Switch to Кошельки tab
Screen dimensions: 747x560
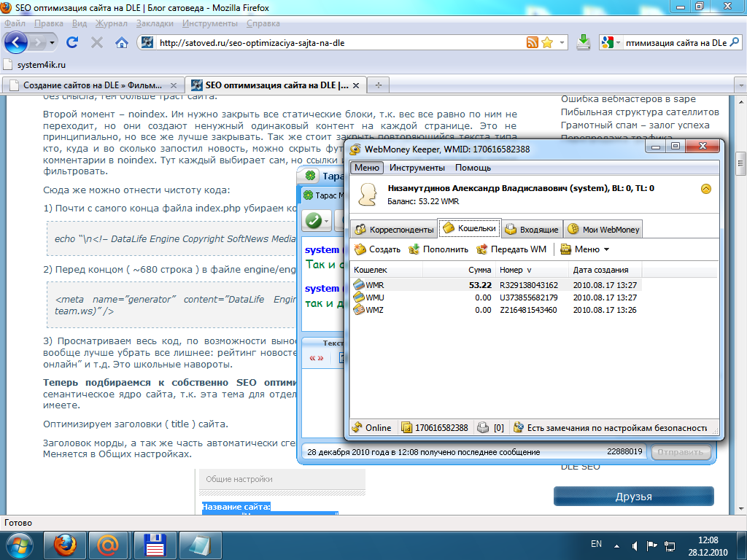pyautogui.click(x=469, y=228)
